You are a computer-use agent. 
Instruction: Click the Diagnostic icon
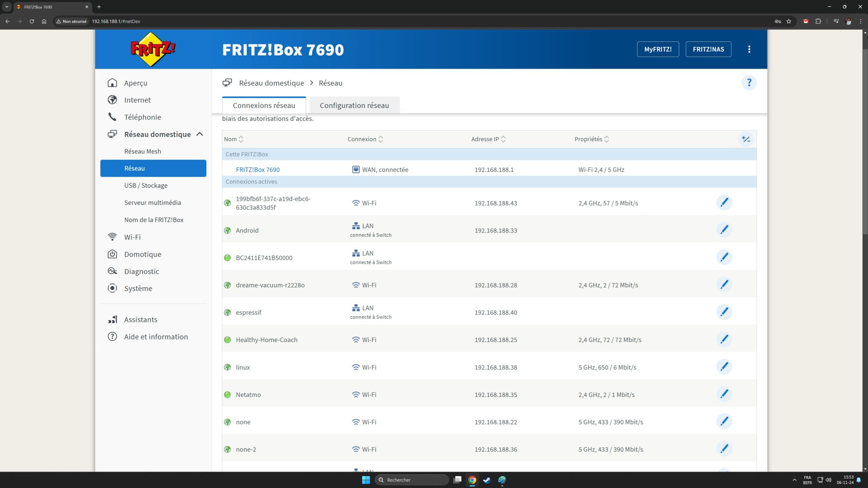point(112,271)
